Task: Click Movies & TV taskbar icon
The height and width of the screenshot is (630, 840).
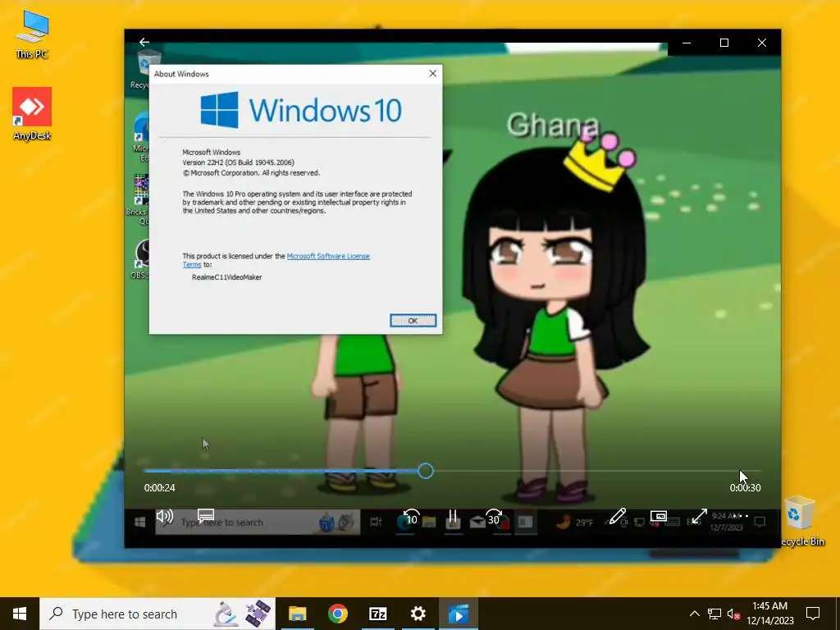Action: 459,614
